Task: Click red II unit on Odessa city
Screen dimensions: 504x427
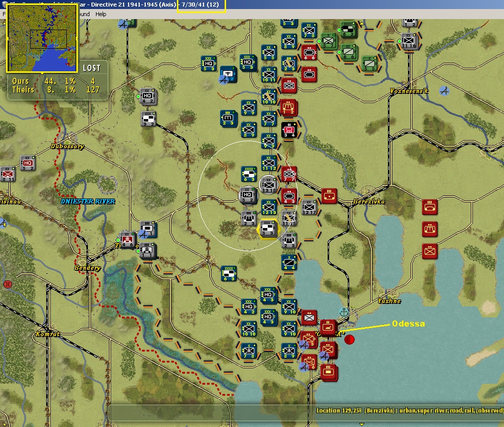Action: (329, 328)
